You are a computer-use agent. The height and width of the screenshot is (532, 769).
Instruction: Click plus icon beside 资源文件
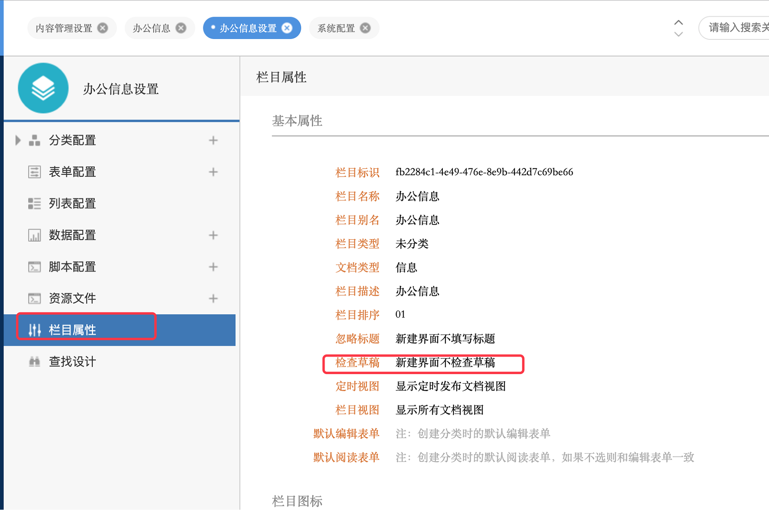[x=213, y=298]
